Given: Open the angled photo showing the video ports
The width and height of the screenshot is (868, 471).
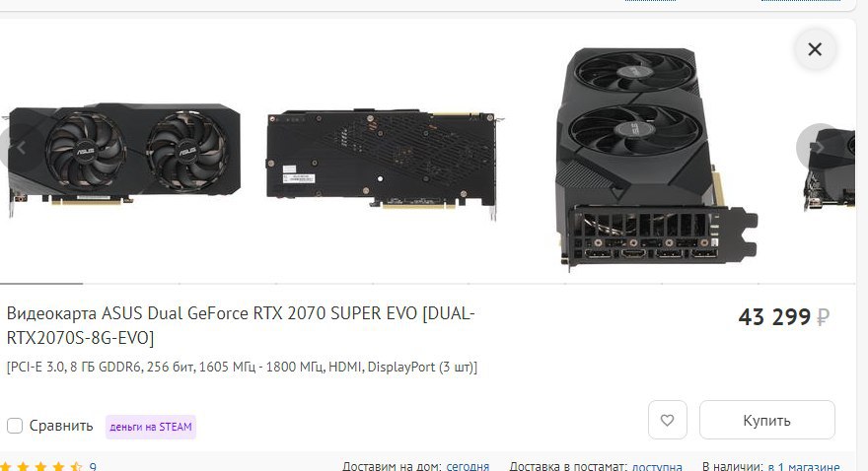Looking at the screenshot, I should click(656, 158).
